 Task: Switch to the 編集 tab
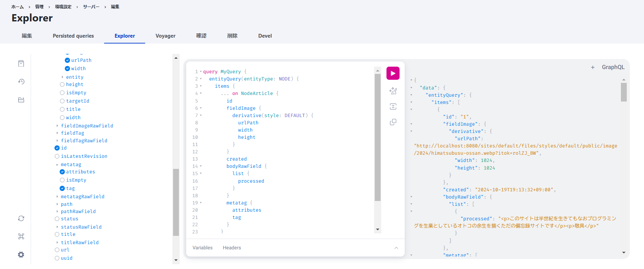[27, 36]
